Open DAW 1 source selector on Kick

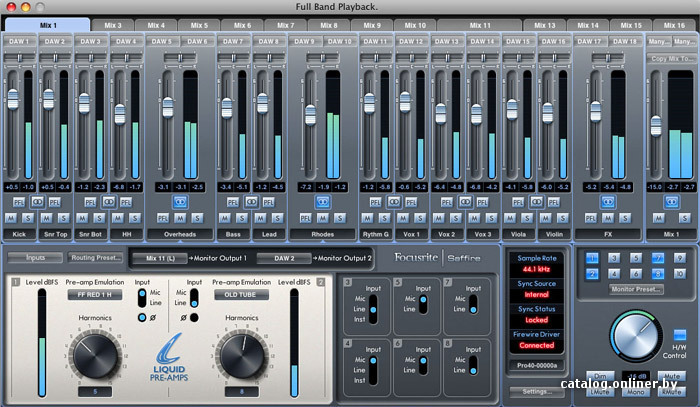pyautogui.click(x=19, y=41)
